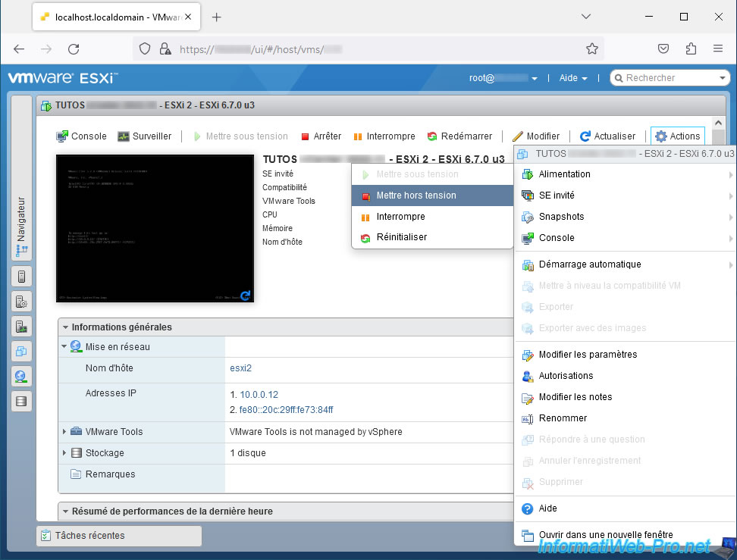Viewport: 737px width, 560px height.
Task: Select Mettre hors tension in submenu
Action: coord(416,196)
